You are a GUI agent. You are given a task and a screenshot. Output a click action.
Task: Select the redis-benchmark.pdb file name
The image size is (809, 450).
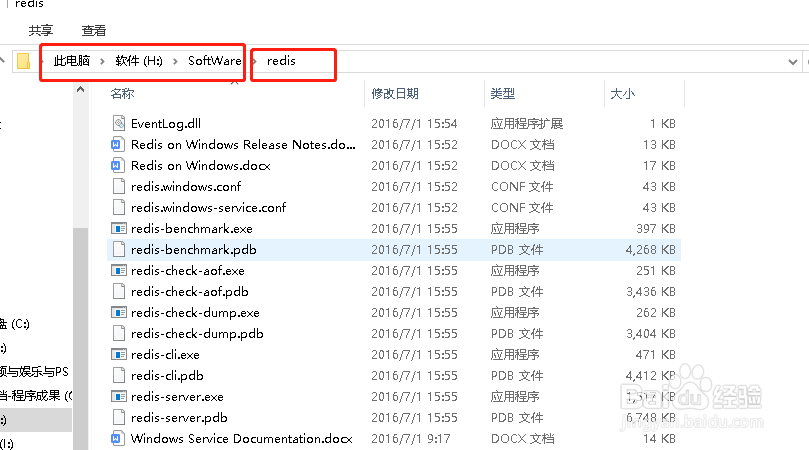pos(193,250)
